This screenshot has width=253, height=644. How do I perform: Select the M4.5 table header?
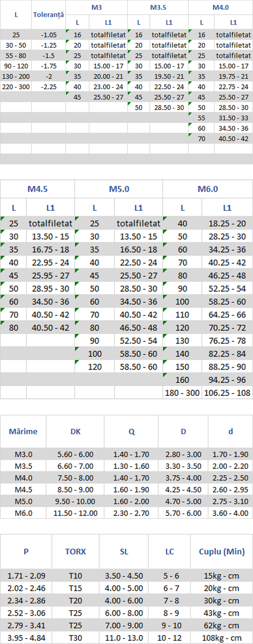click(37, 189)
